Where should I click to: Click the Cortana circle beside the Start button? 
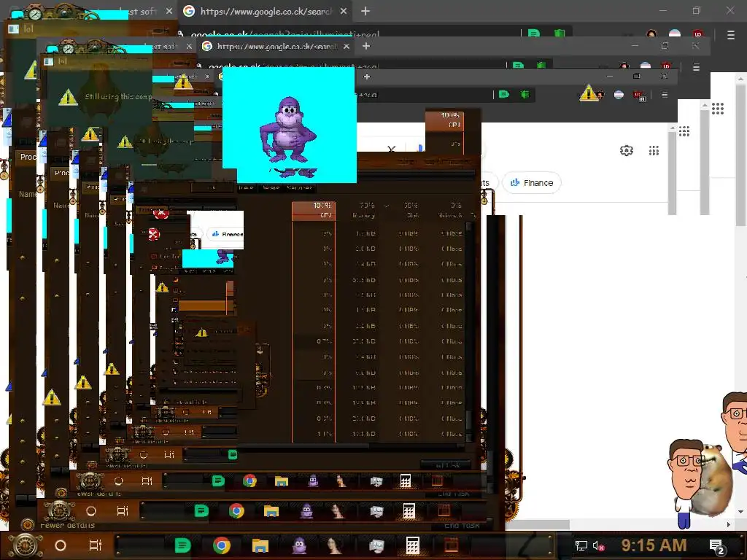coord(61,545)
